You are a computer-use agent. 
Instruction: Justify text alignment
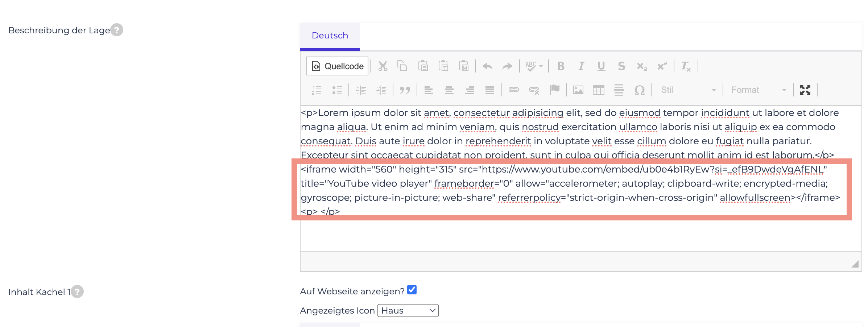(490, 90)
